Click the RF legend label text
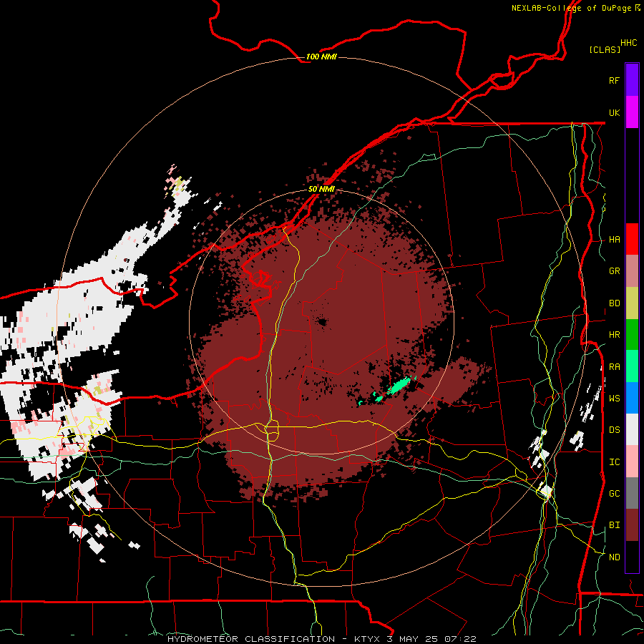644x644 pixels. click(614, 80)
